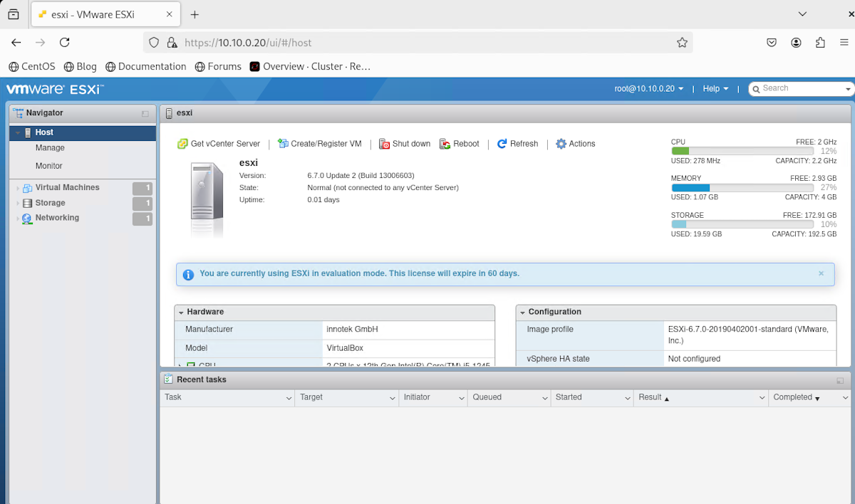Viewport: 855px width, 504px height.
Task: Click the Reboot host icon
Action: click(445, 144)
